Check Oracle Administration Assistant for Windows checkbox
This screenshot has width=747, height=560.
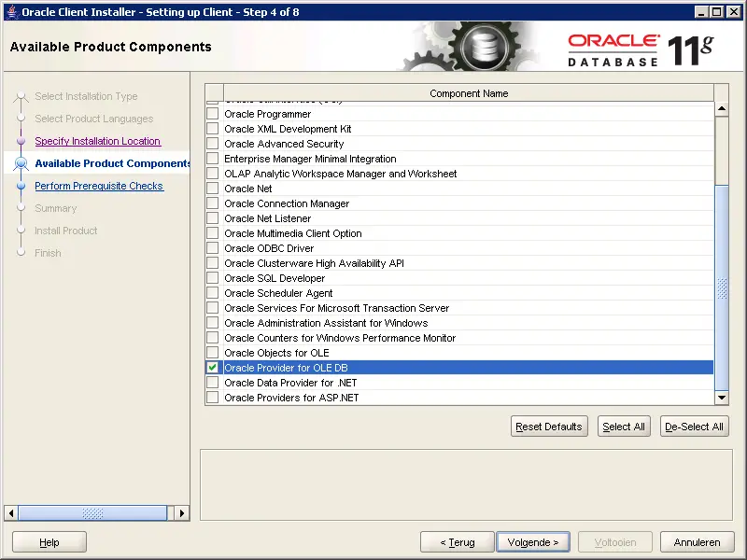[x=213, y=323]
